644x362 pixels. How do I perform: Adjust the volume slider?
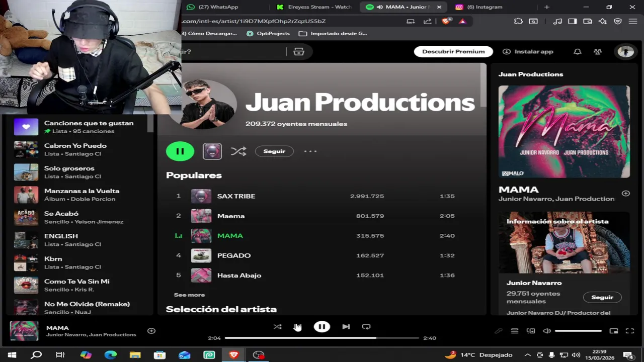[x=578, y=331]
